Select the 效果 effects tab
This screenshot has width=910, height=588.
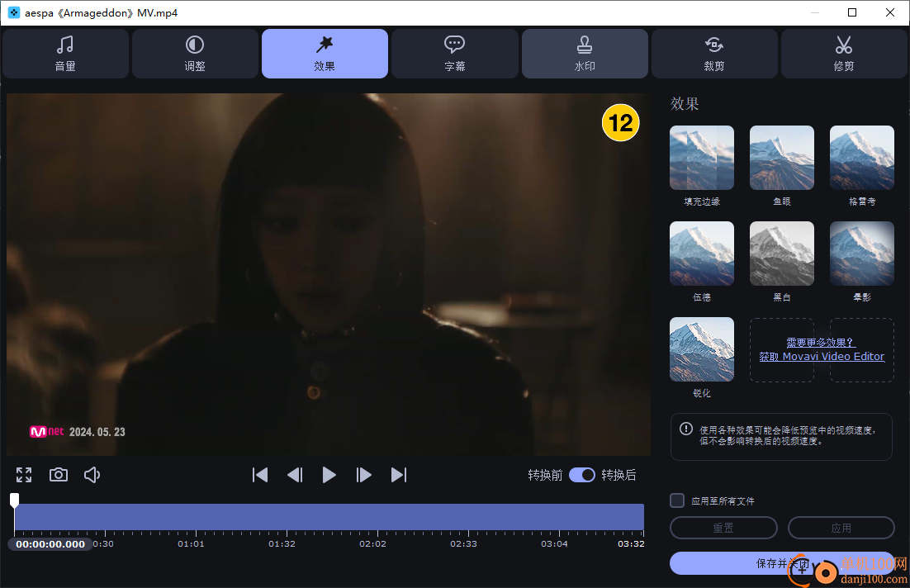325,54
